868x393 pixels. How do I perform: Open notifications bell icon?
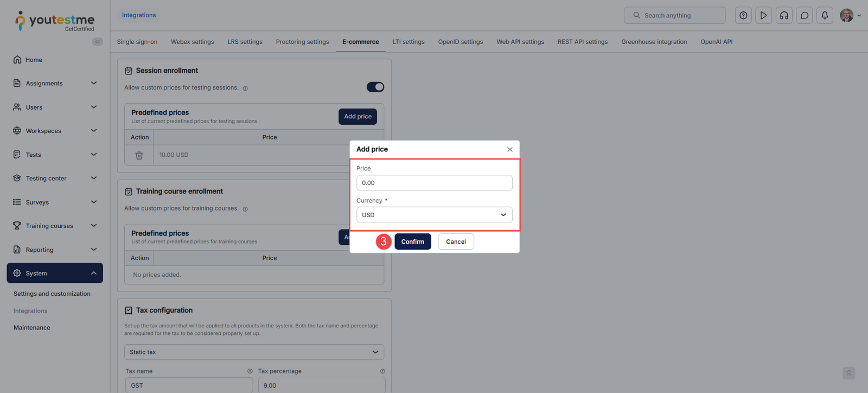(x=825, y=16)
